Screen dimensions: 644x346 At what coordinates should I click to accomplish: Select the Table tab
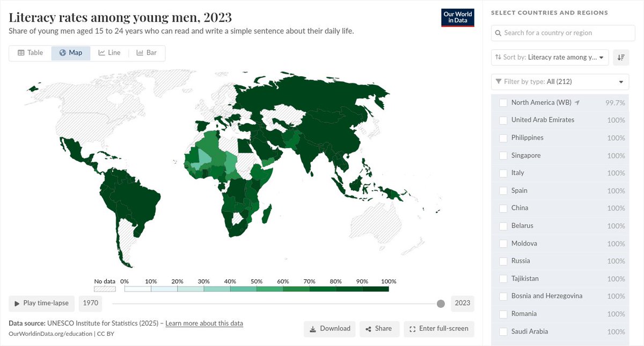click(x=31, y=52)
